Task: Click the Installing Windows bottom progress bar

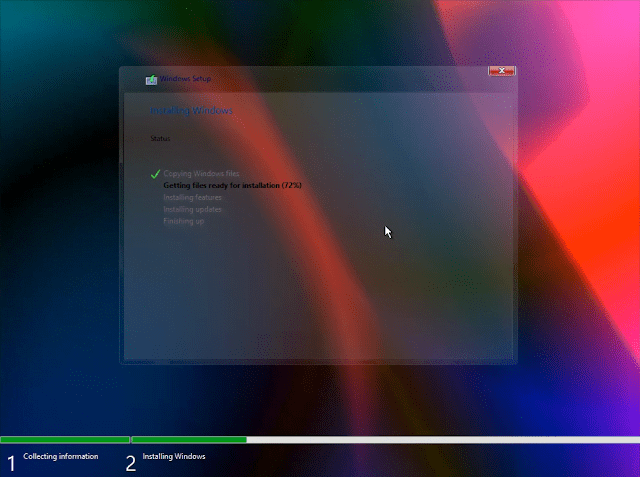Action: [x=386, y=440]
